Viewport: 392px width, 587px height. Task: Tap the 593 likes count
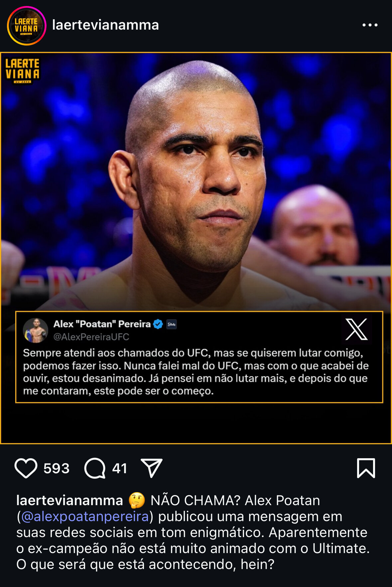(x=57, y=468)
